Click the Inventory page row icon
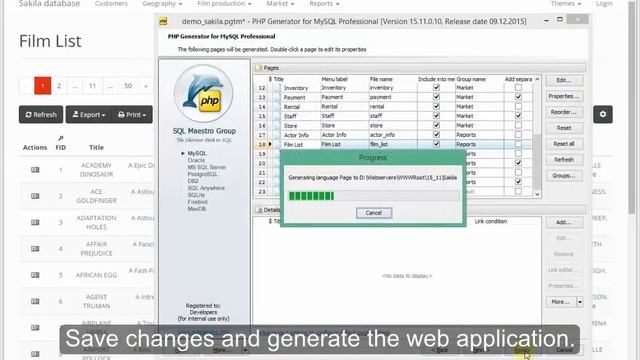This screenshot has width=640, height=360. coord(278,88)
